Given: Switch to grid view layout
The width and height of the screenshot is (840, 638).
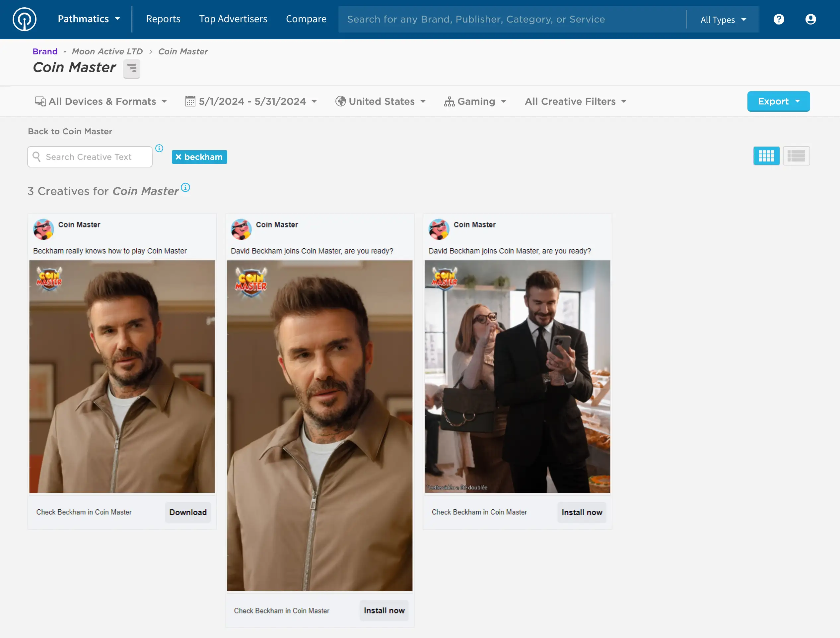Looking at the screenshot, I should point(766,156).
